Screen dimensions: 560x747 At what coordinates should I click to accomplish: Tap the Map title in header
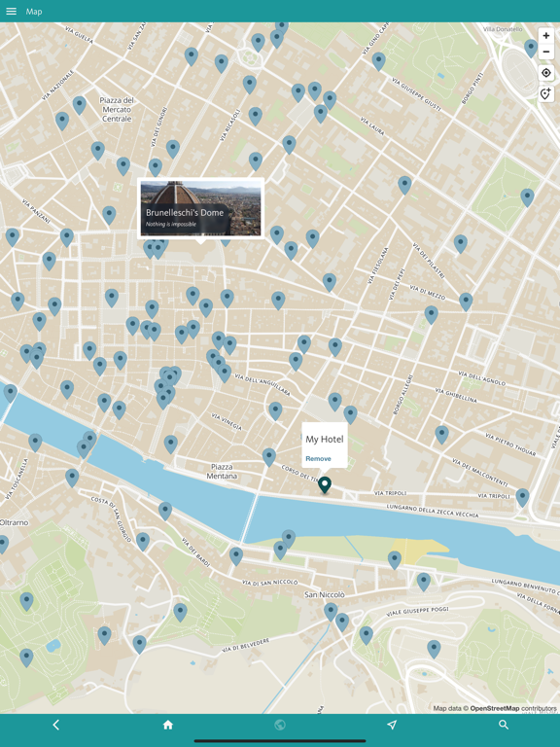[x=34, y=12]
